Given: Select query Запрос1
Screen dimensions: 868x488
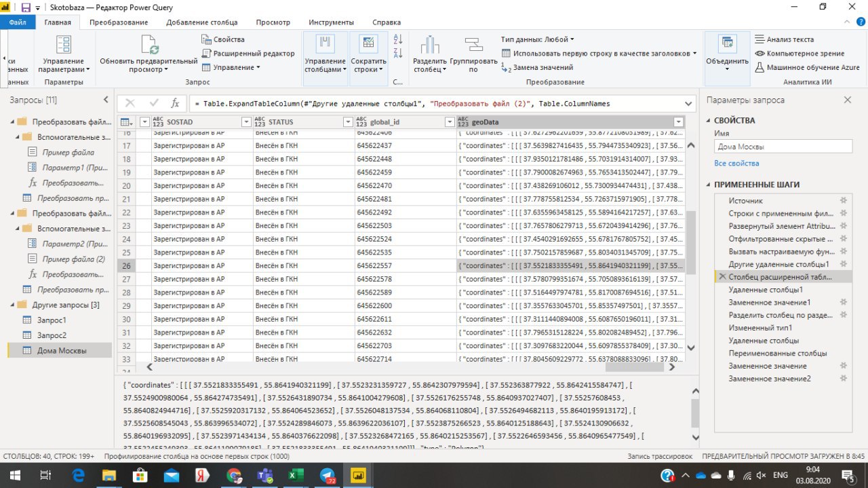Looking at the screenshot, I should (52, 320).
